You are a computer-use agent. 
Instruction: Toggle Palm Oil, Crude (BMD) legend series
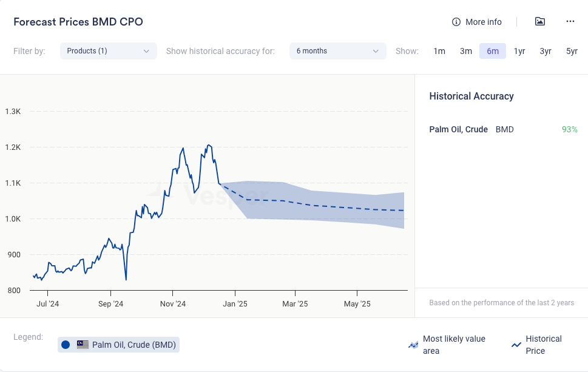(133, 345)
